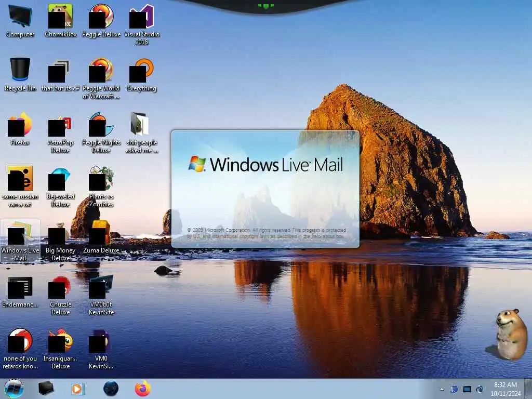Launch the Big Money Deluxe shortcut
532x399 pixels.
[x=60, y=241]
